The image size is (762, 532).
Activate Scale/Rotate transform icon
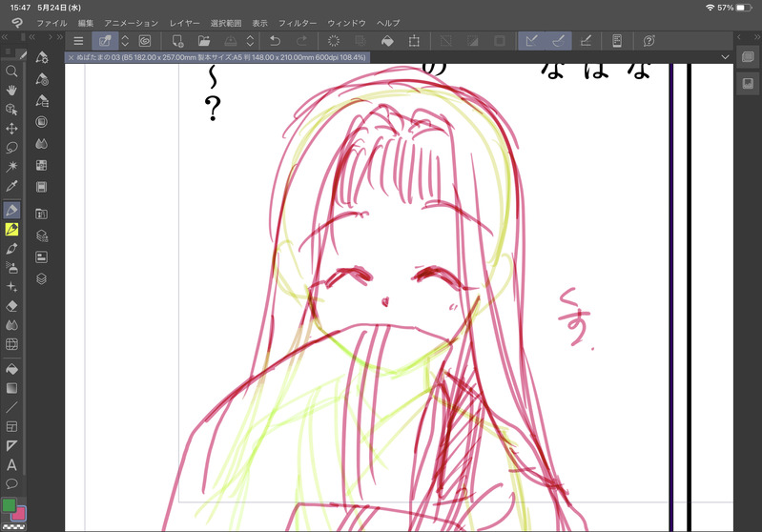click(414, 41)
